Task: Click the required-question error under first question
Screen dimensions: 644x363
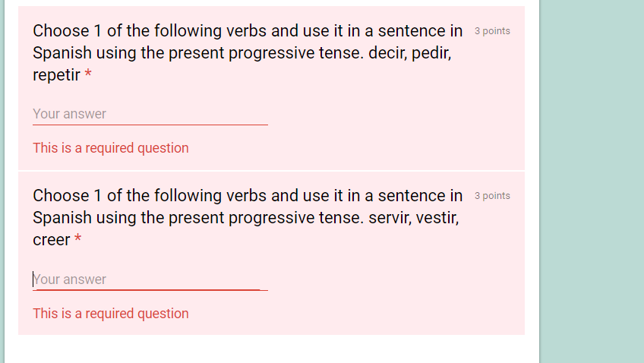Action: click(111, 148)
